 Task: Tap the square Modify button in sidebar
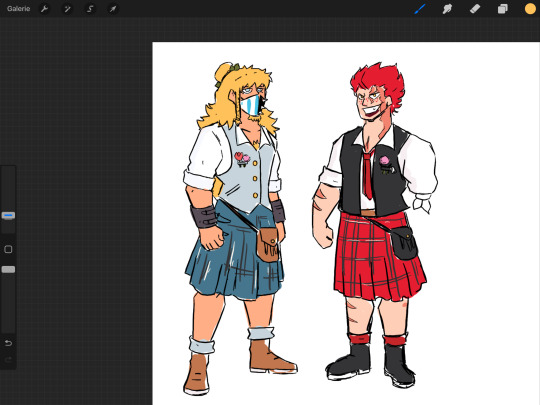[x=8, y=249]
